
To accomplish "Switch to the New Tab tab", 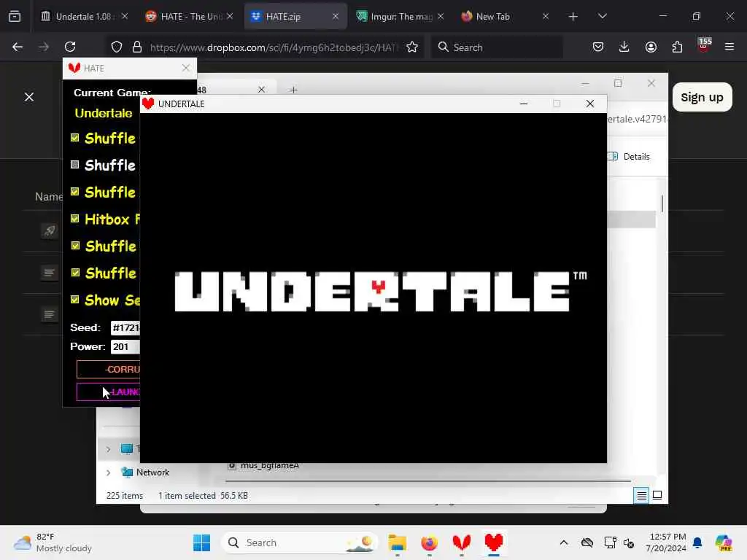I will (x=505, y=16).
